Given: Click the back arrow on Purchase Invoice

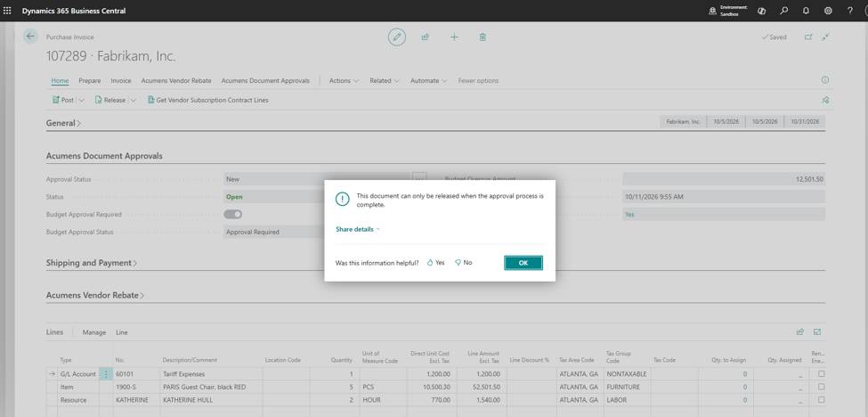Looking at the screenshot, I should click(x=31, y=37).
